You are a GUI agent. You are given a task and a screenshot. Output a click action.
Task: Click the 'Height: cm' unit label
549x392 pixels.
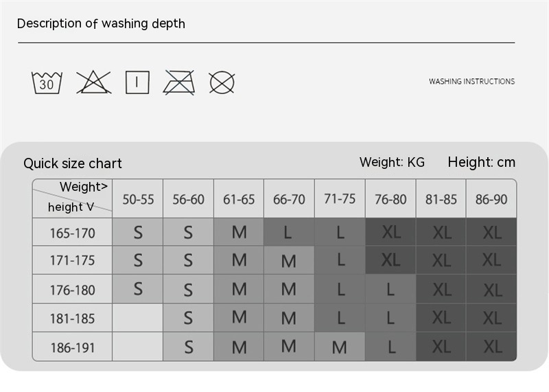tap(482, 162)
